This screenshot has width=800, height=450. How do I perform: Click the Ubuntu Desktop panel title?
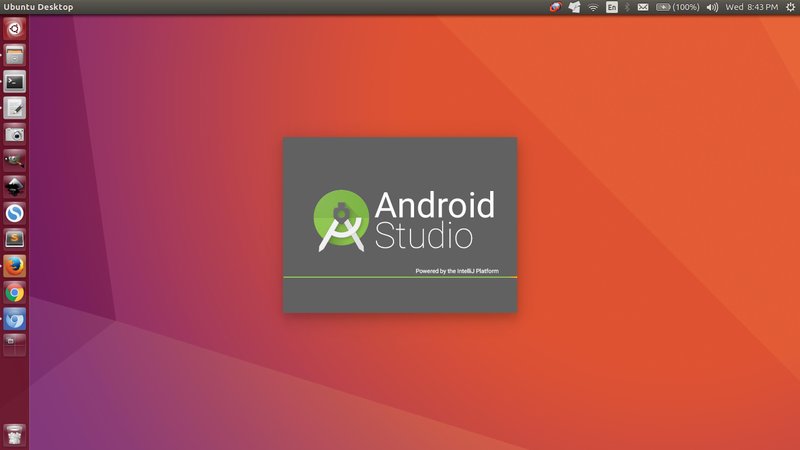[x=38, y=7]
